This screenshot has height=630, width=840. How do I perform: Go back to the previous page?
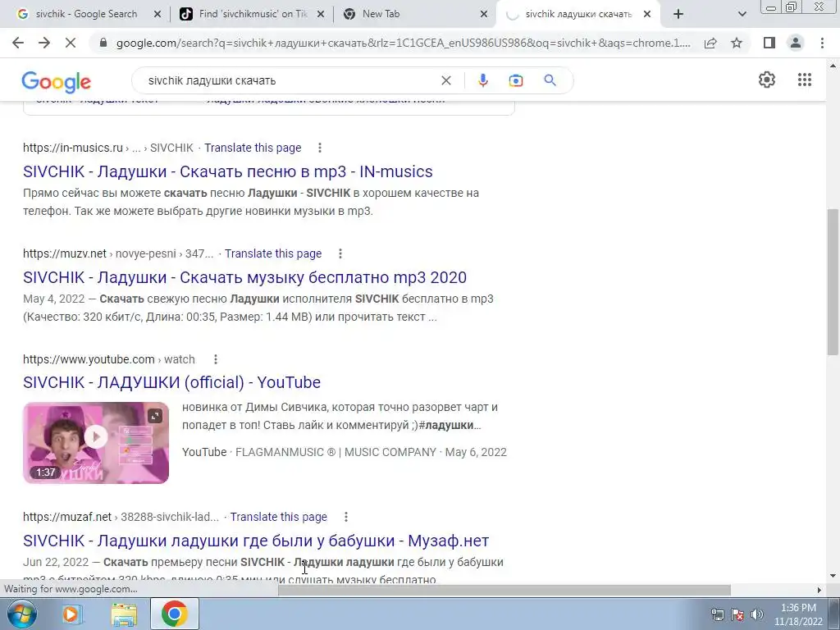[x=18, y=43]
